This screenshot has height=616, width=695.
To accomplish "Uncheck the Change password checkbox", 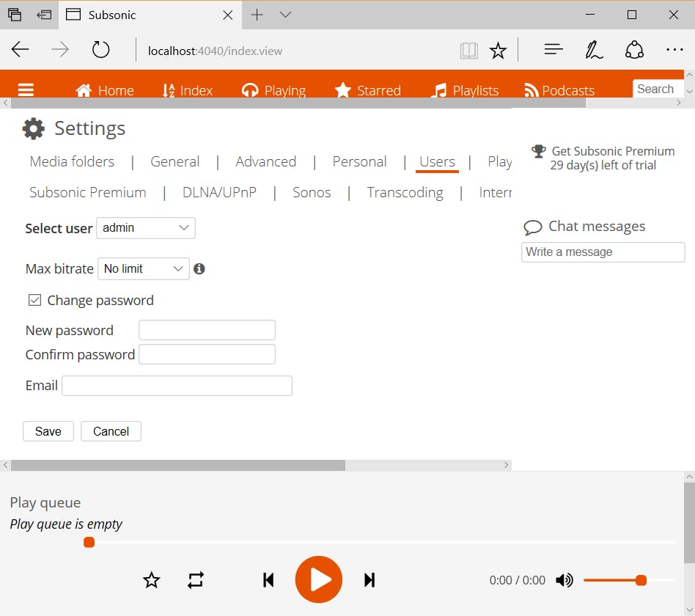I will pos(34,300).
